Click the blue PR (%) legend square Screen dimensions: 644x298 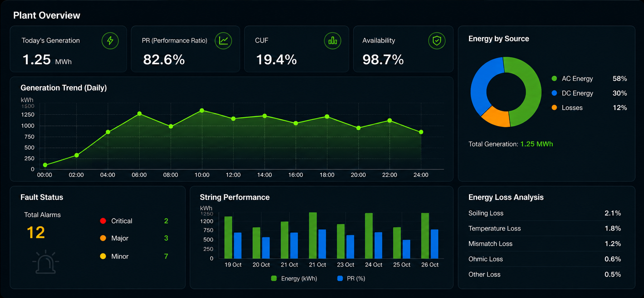(340, 278)
